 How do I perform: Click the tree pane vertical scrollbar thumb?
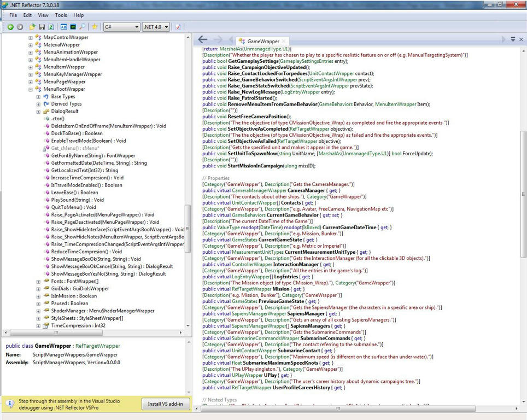pos(188,229)
